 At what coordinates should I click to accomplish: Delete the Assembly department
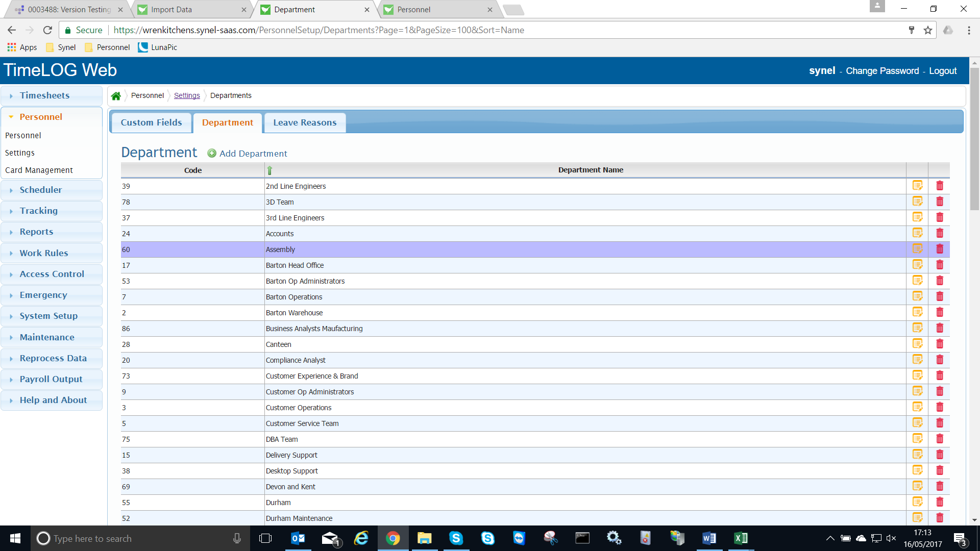coord(940,249)
